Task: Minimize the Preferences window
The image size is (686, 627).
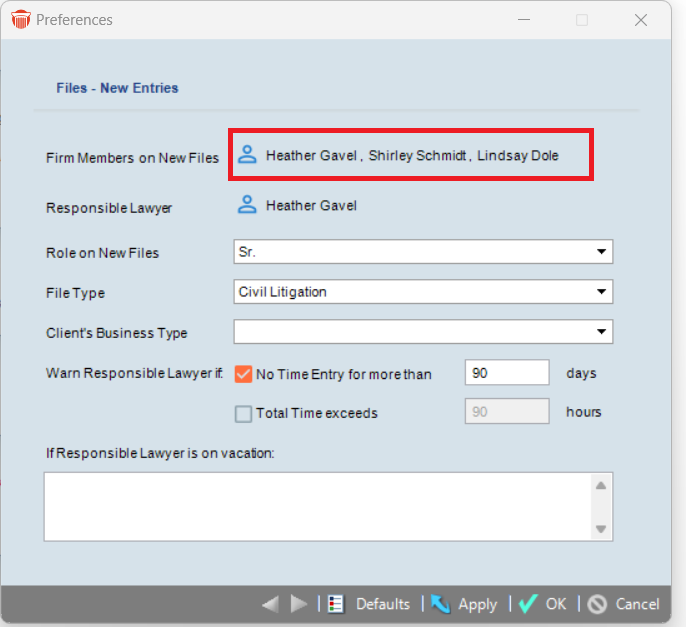Action: click(x=524, y=20)
